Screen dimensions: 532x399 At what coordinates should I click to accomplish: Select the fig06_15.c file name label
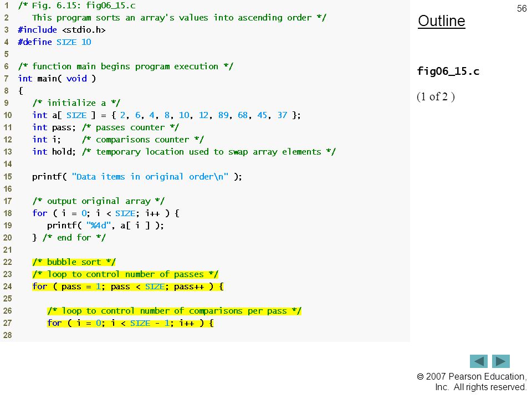[x=448, y=71]
